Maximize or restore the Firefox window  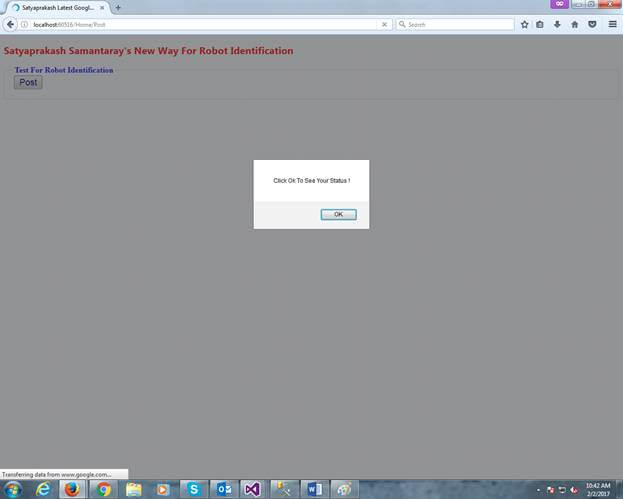[x=591, y=4]
